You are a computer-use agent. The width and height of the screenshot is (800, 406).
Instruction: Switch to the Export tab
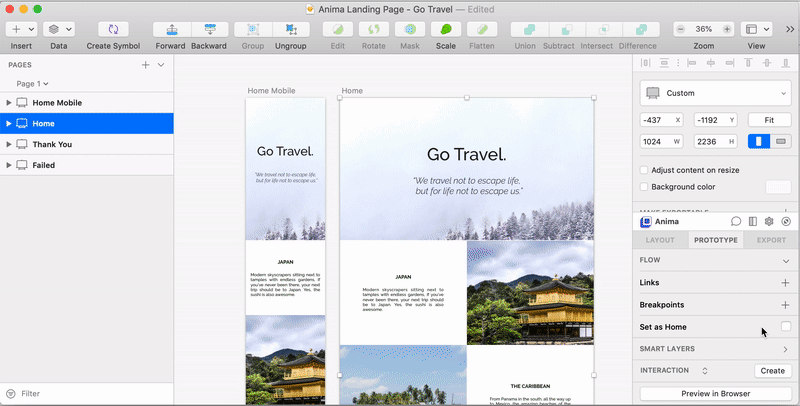pos(770,240)
